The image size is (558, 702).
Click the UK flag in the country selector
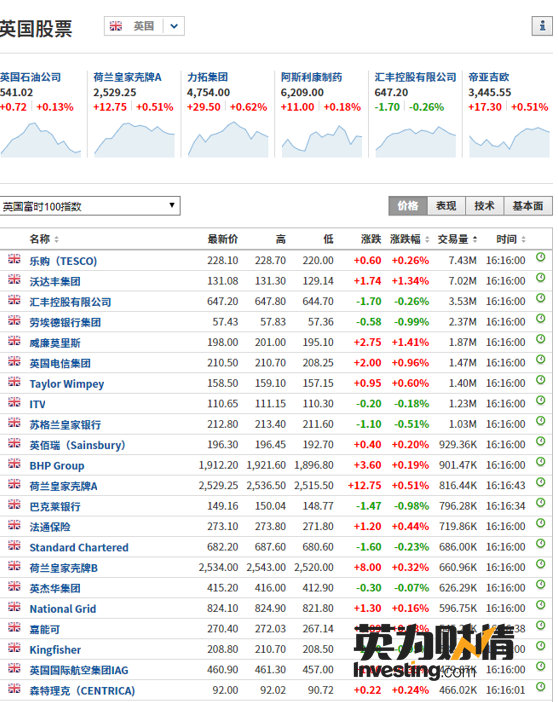tap(116, 26)
